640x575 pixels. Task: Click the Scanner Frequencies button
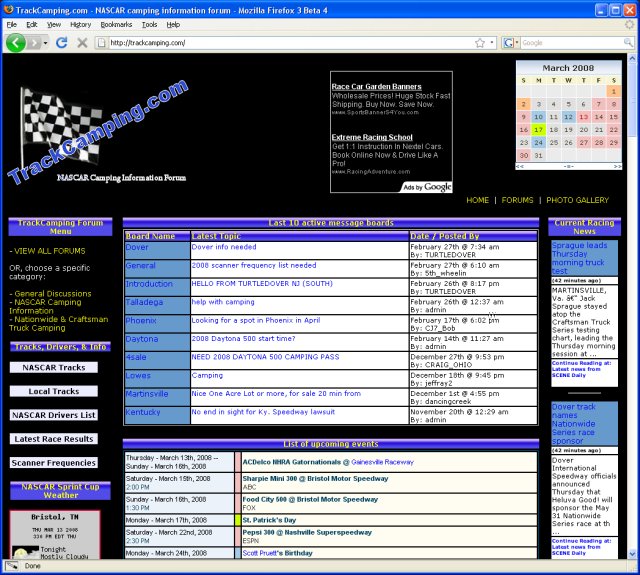tap(54, 463)
